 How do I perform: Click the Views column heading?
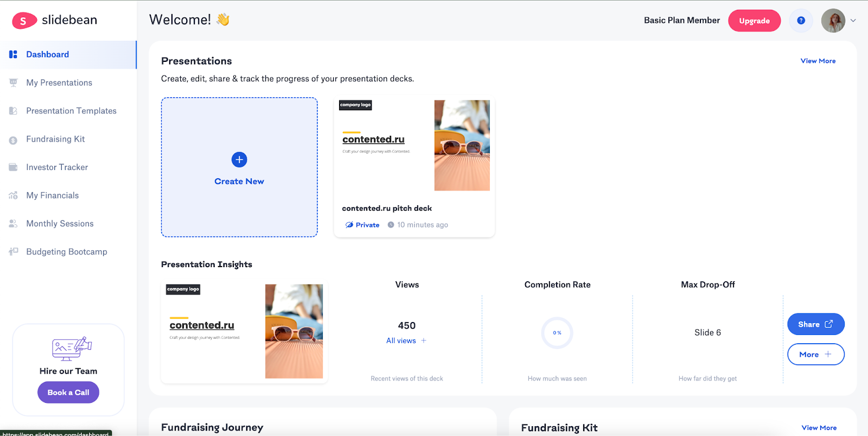tap(407, 285)
